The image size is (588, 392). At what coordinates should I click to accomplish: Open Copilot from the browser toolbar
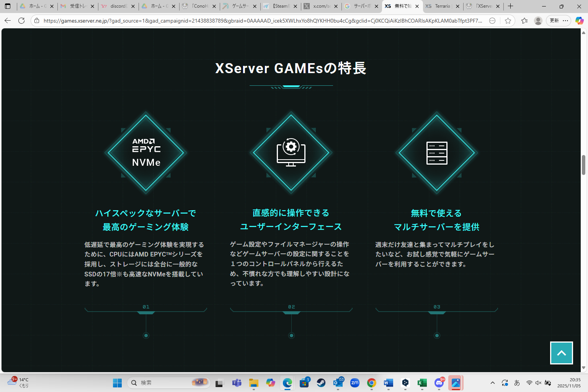pyautogui.click(x=579, y=21)
